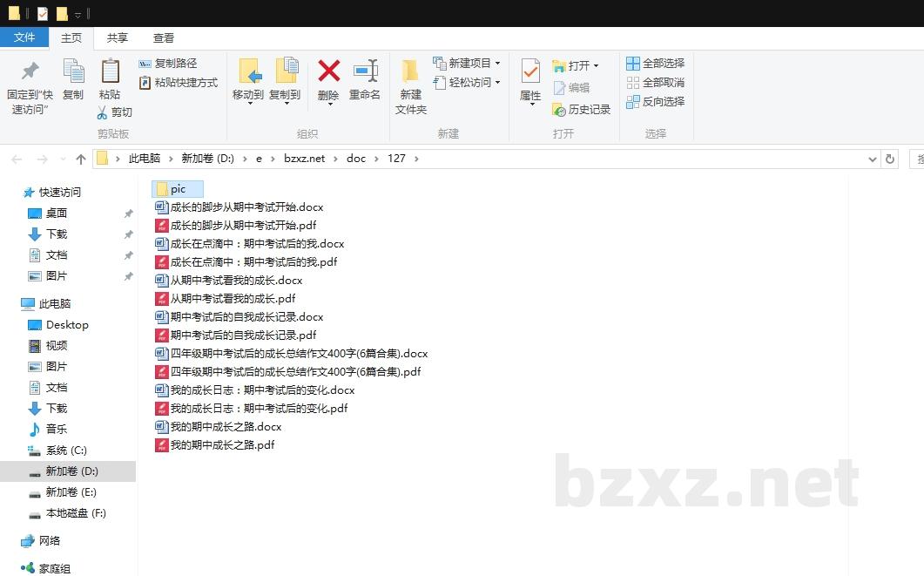Click the Refresh icon beside address bar
The width and height of the screenshot is (924, 576).
[x=889, y=159]
